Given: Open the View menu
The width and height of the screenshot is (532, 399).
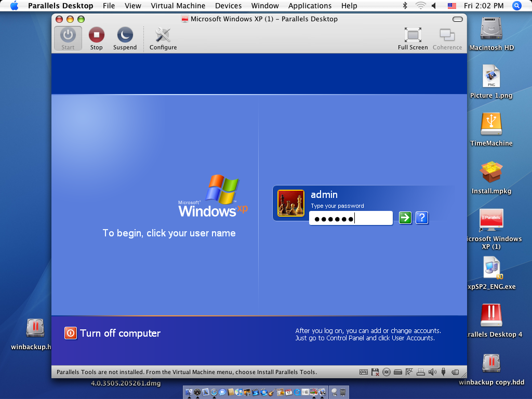Looking at the screenshot, I should pos(132,6).
